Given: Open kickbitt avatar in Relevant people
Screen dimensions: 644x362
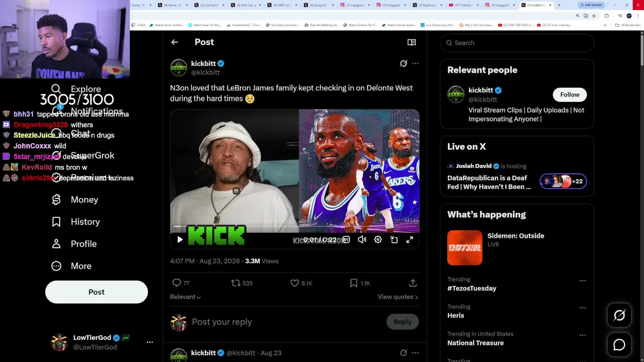Looking at the screenshot, I should 456,95.
